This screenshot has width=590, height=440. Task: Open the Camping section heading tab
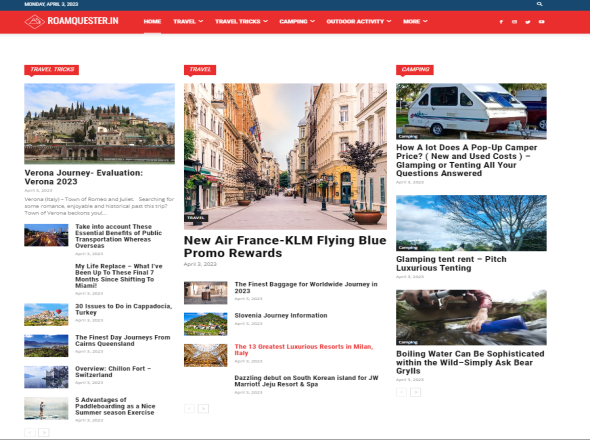pyautogui.click(x=415, y=70)
